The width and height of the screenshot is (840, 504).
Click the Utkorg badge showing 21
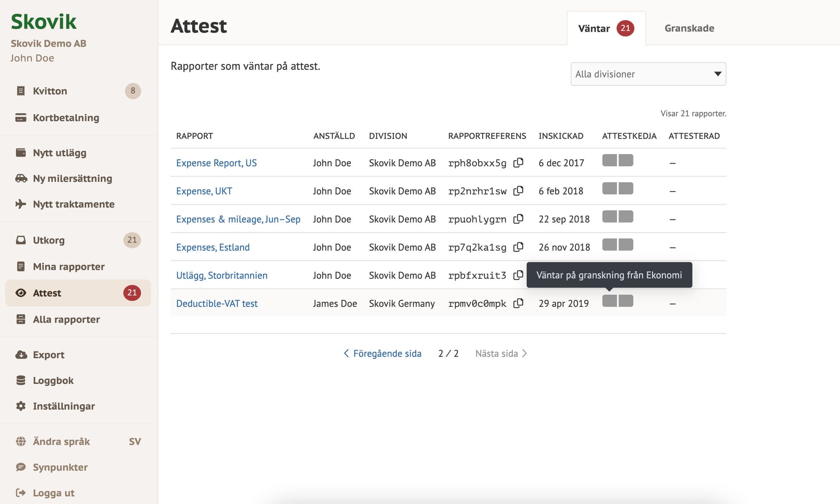tap(132, 240)
